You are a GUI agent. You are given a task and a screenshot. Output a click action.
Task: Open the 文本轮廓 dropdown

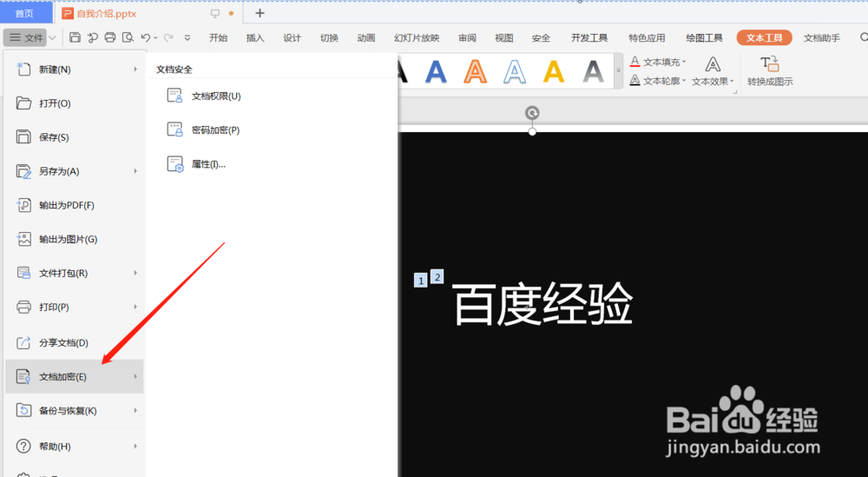click(x=658, y=81)
